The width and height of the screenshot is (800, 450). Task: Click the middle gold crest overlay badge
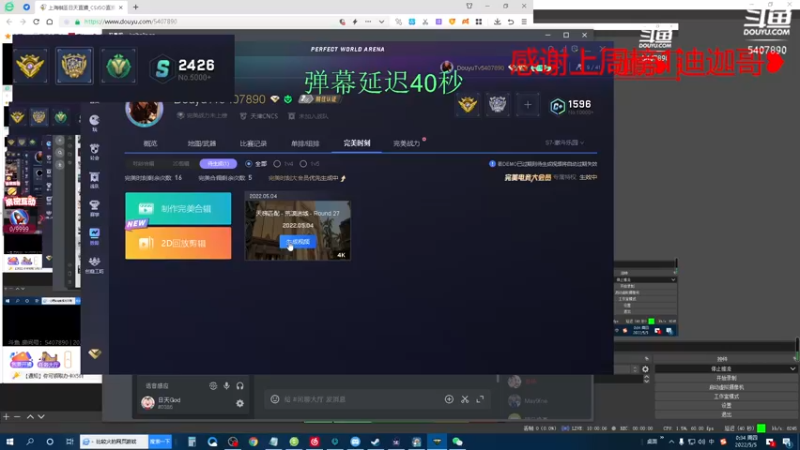click(74, 66)
